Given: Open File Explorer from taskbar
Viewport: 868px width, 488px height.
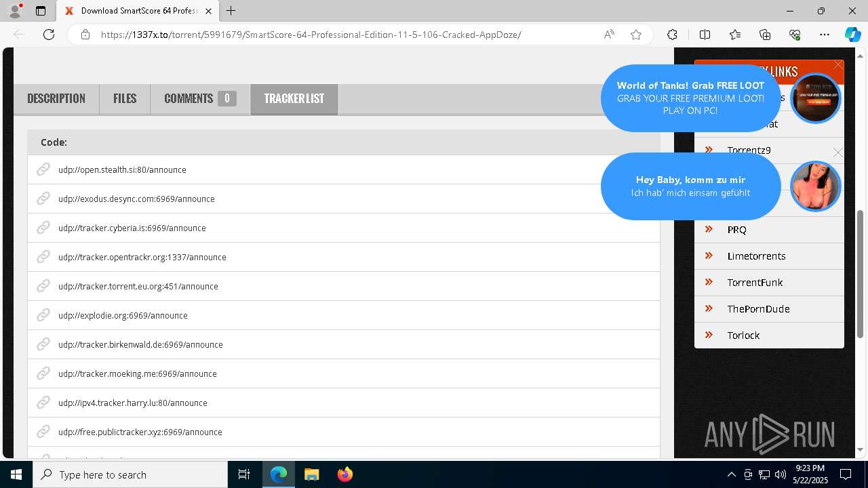Looking at the screenshot, I should (311, 474).
